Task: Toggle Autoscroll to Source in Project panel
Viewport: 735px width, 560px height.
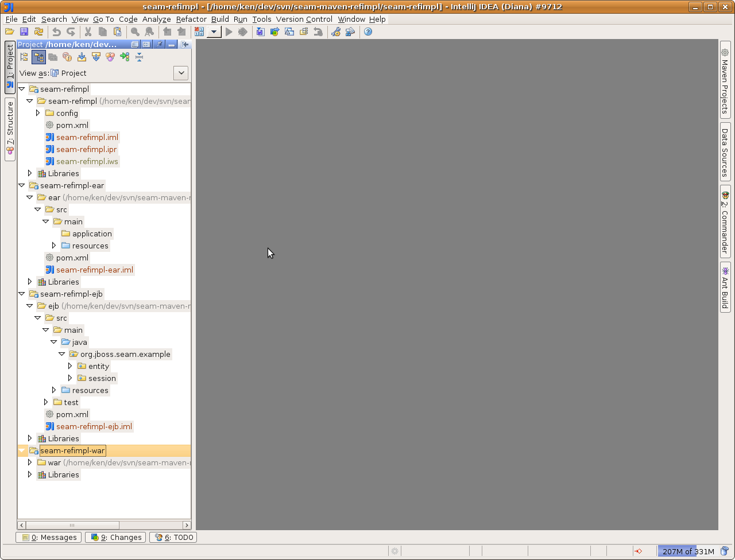Action: point(82,57)
